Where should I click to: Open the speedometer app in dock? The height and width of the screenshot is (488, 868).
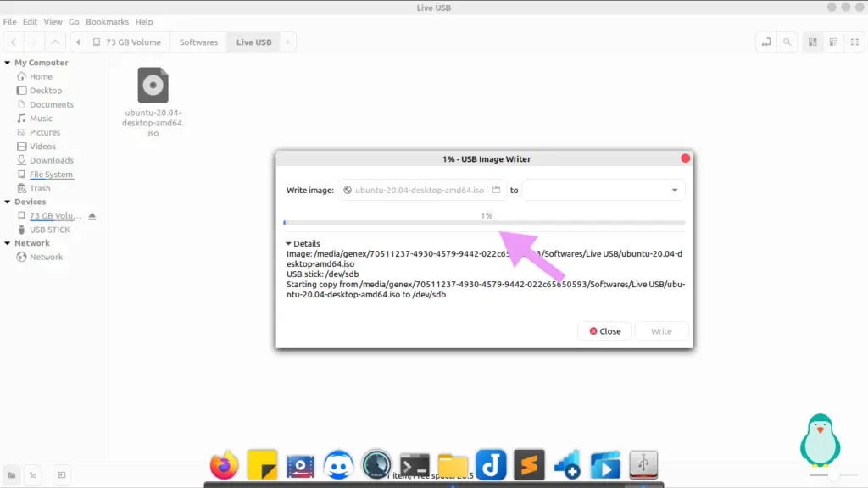click(x=376, y=465)
